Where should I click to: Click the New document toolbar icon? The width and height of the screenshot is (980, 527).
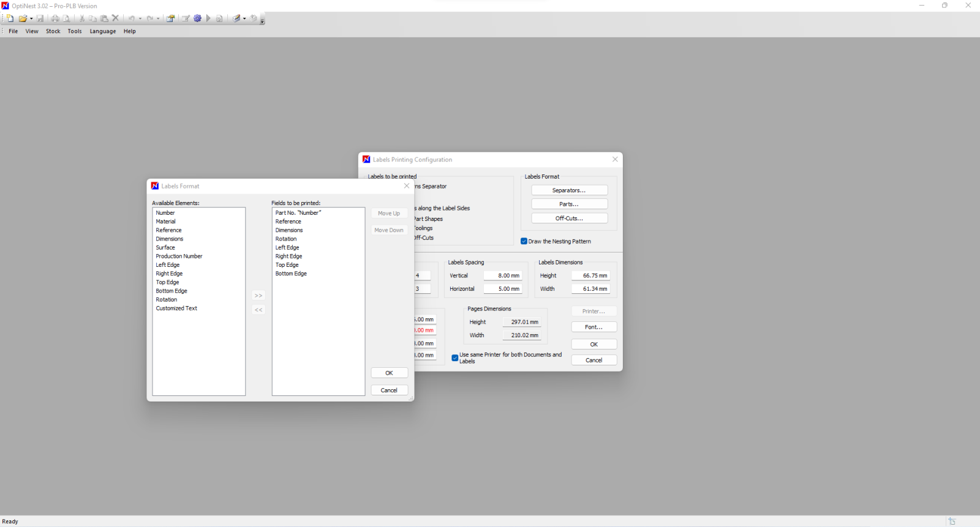click(10, 18)
